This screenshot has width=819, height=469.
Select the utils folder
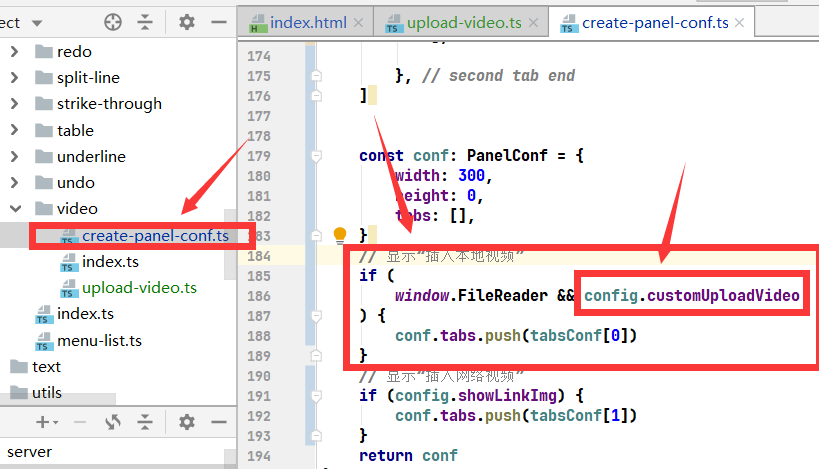pyautogui.click(x=36, y=393)
